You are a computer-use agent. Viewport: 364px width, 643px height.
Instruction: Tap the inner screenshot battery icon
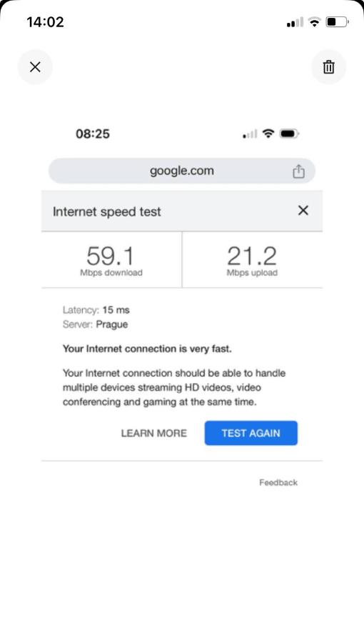[x=290, y=134]
